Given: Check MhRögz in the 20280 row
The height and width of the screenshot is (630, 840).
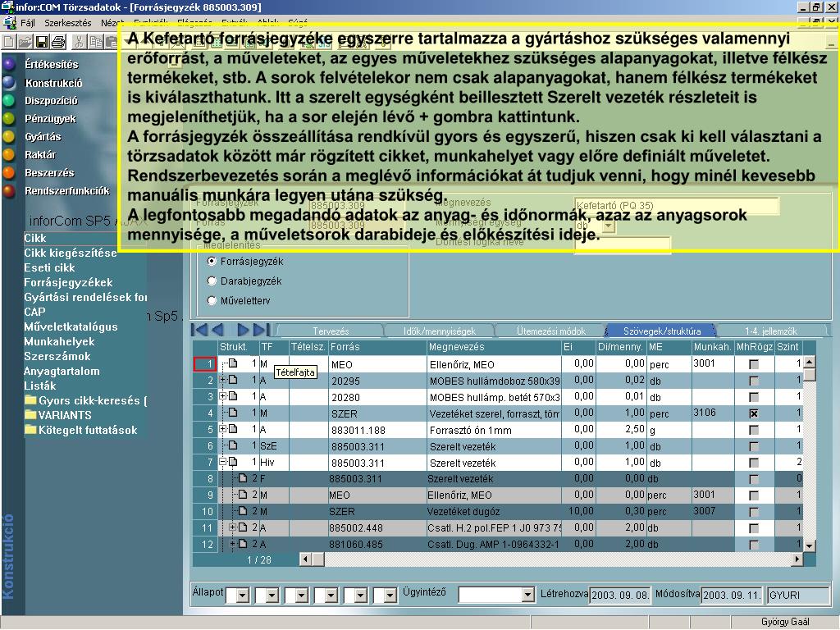Looking at the screenshot, I should (754, 398).
